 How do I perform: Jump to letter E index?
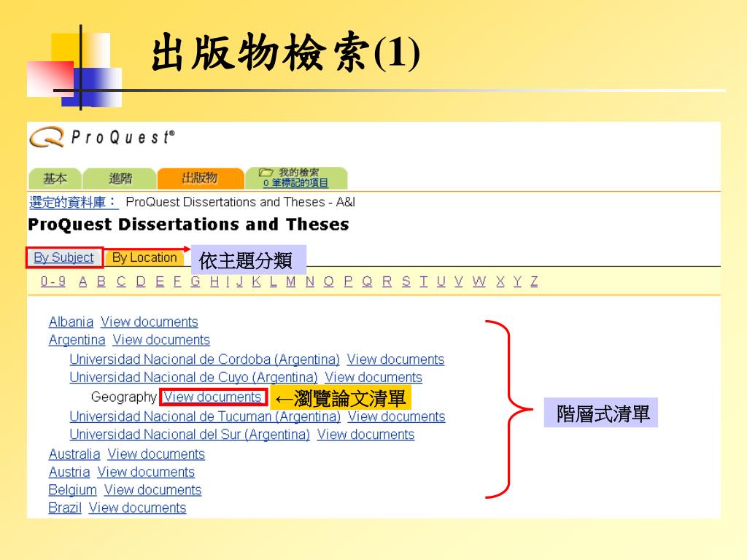(160, 281)
